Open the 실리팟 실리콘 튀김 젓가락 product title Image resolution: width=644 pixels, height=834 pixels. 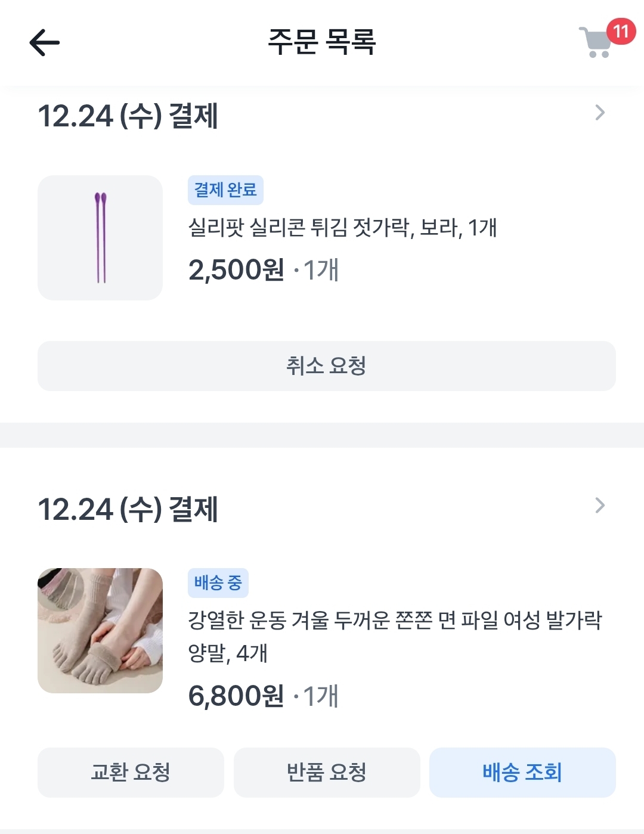[x=342, y=228]
